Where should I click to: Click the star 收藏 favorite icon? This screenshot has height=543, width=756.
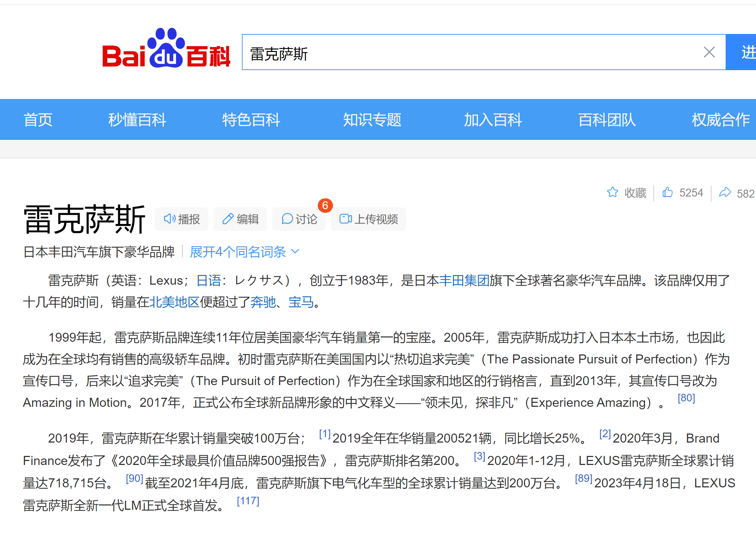point(612,192)
